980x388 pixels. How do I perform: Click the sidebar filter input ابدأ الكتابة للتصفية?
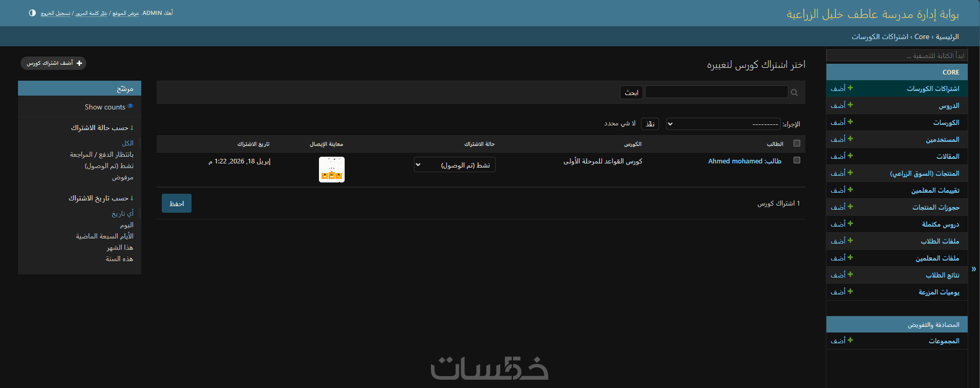point(897,56)
